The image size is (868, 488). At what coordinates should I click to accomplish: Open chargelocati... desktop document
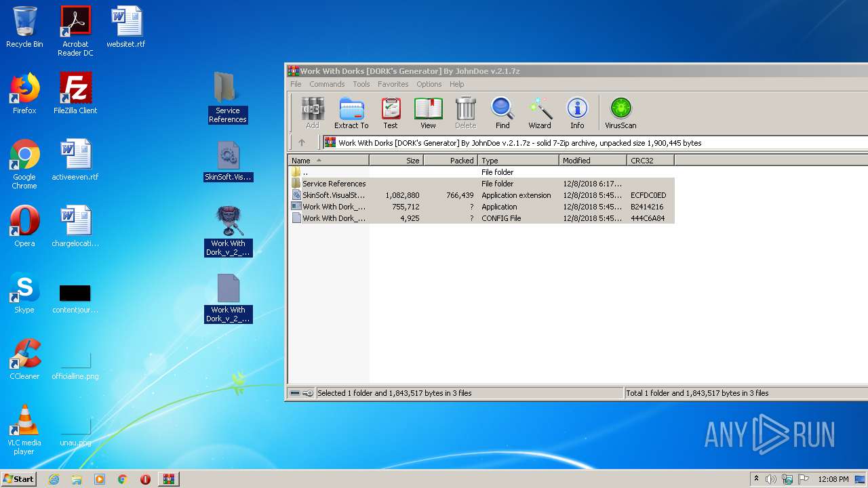point(75,226)
